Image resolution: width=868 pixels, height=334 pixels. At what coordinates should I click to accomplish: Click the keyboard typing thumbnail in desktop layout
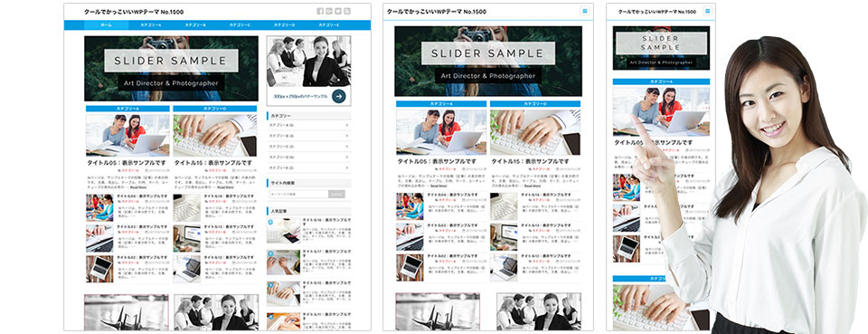[x=215, y=135]
